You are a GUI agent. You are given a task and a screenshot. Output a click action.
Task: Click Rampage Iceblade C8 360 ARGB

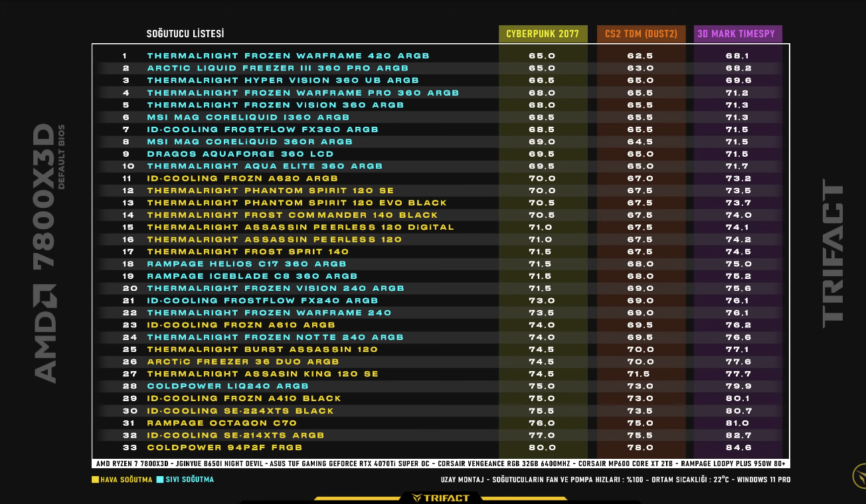coord(252,276)
